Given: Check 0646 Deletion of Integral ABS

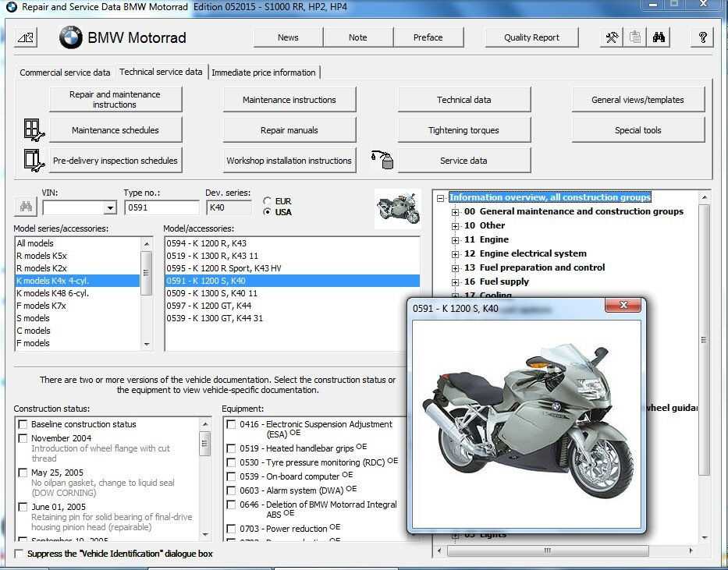Looking at the screenshot, I should (x=231, y=505).
